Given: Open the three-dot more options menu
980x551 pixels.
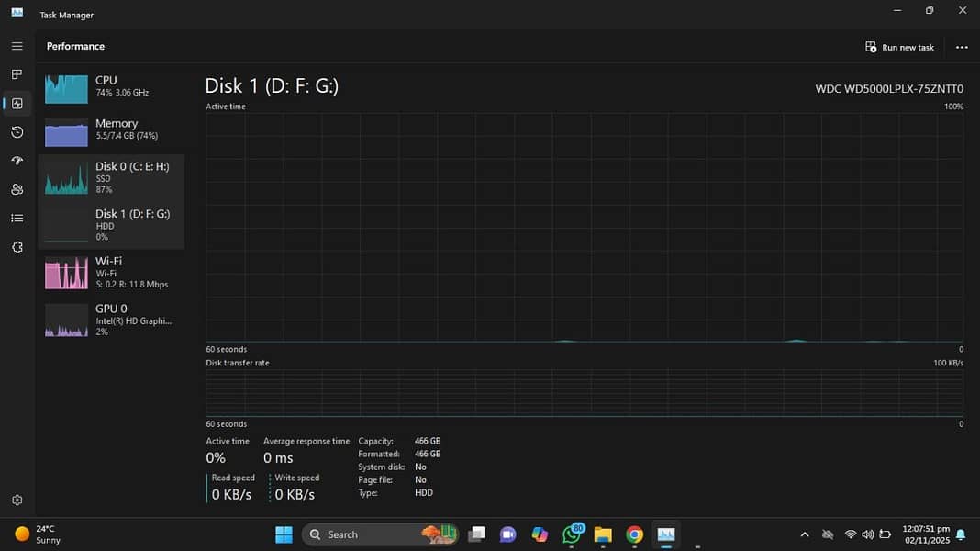Looking at the screenshot, I should pos(961,47).
